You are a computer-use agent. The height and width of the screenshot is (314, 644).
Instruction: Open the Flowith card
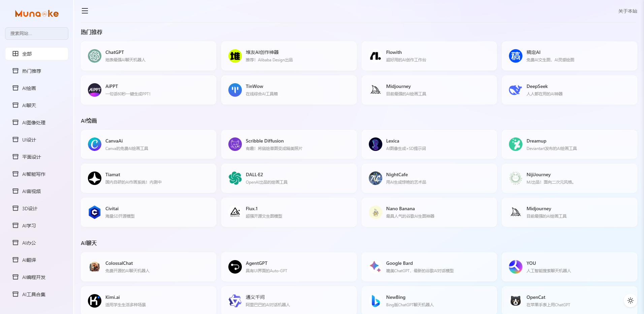click(x=429, y=56)
